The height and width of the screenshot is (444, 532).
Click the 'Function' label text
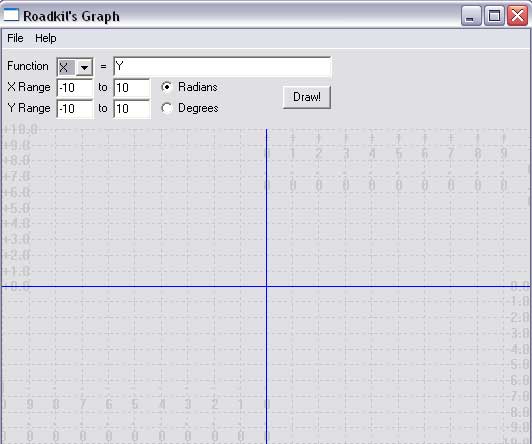(28, 66)
